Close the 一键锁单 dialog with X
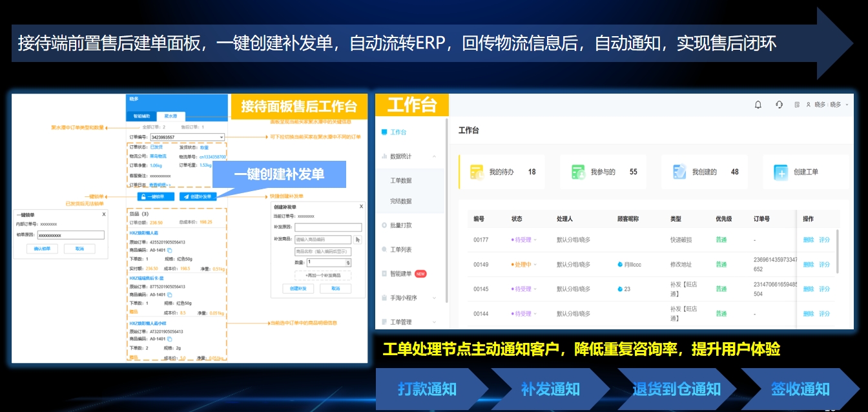The image size is (868, 412). pyautogui.click(x=104, y=214)
